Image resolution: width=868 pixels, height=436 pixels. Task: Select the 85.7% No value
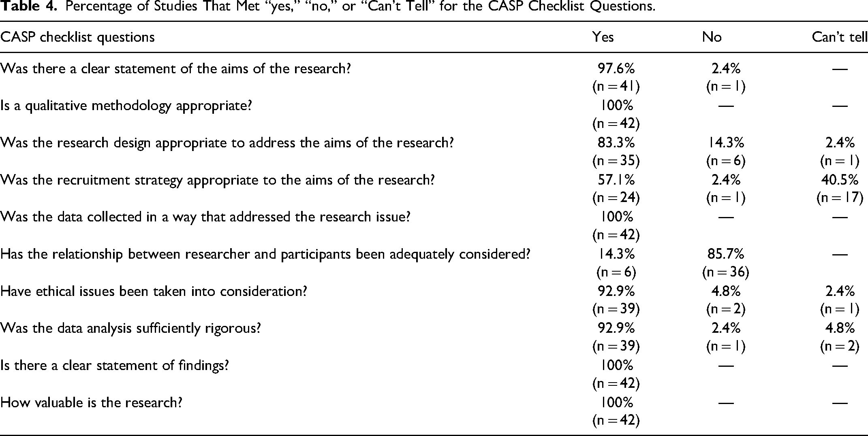[726, 254]
